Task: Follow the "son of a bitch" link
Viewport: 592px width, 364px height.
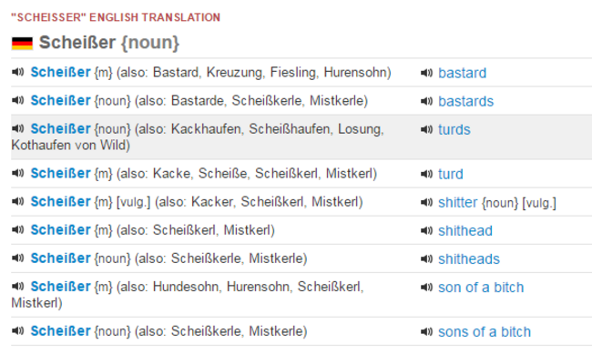Action: point(481,288)
